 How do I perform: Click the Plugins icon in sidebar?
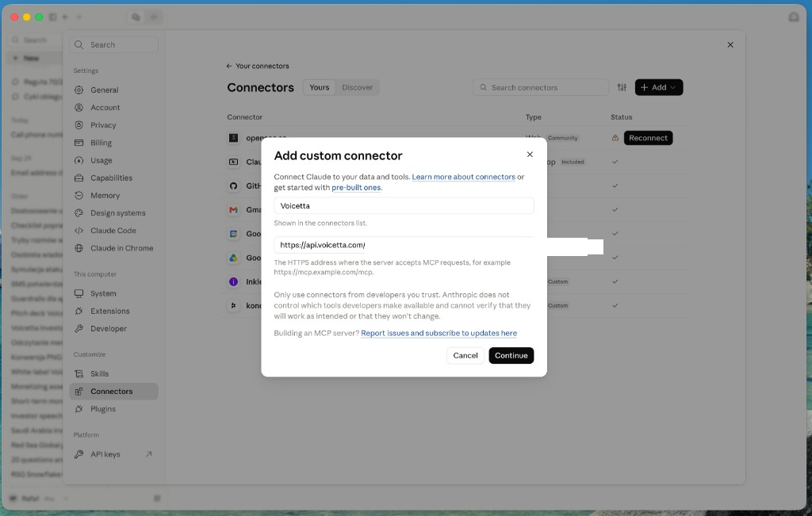(79, 409)
